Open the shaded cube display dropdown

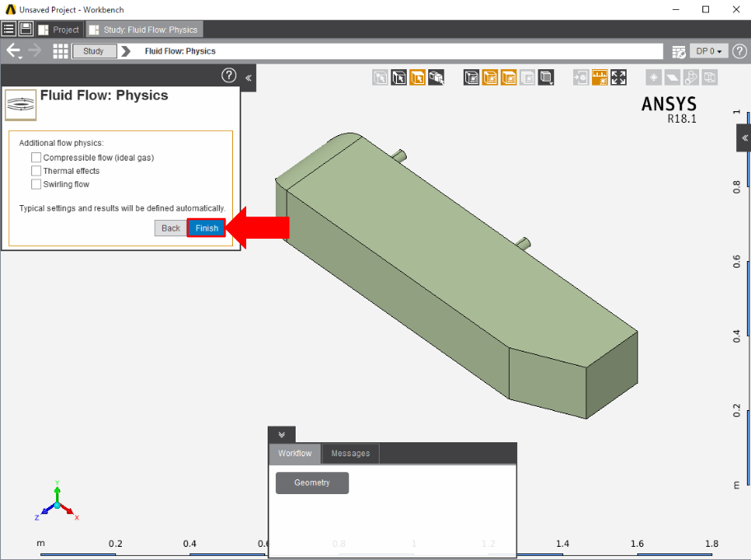546,77
